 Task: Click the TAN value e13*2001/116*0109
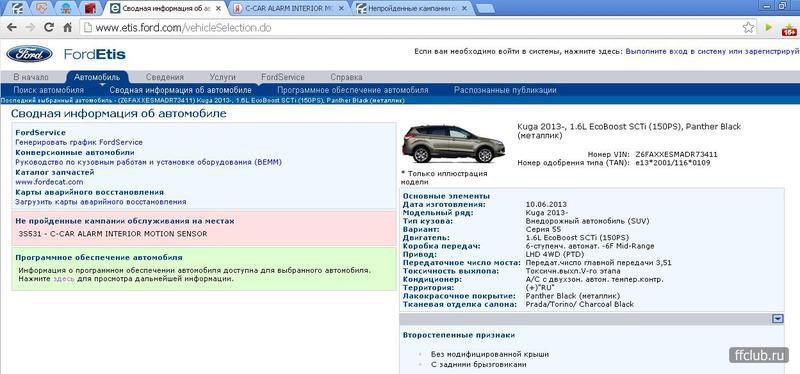(672, 163)
